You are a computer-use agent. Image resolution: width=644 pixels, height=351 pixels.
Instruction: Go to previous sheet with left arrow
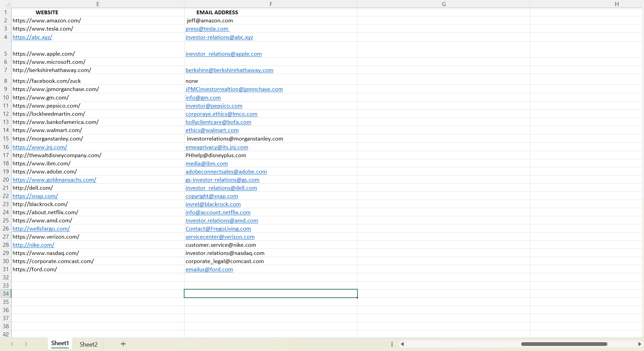point(12,344)
